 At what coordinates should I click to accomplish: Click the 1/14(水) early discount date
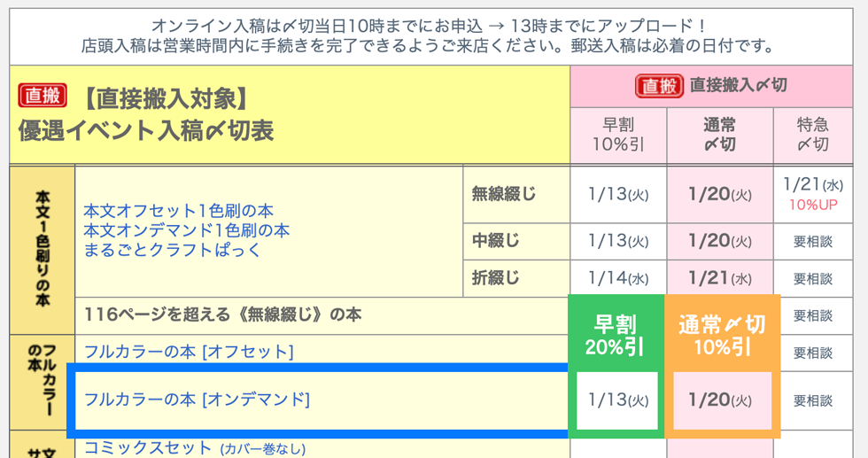tap(618, 278)
